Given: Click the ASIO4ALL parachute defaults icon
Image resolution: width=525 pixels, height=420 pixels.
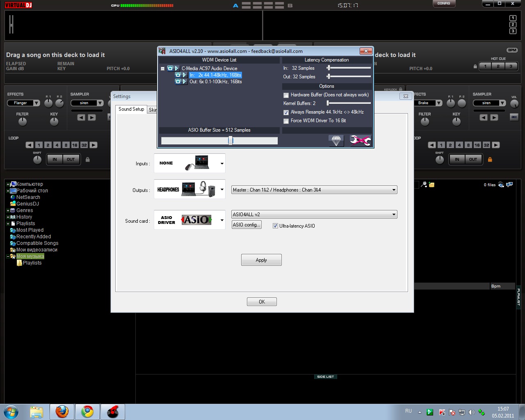Looking at the screenshot, I should click(336, 141).
